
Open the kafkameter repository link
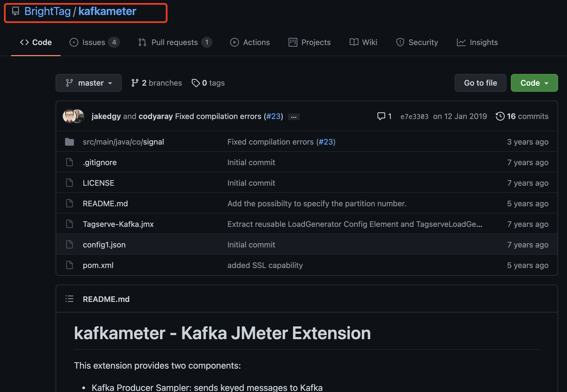coord(107,11)
